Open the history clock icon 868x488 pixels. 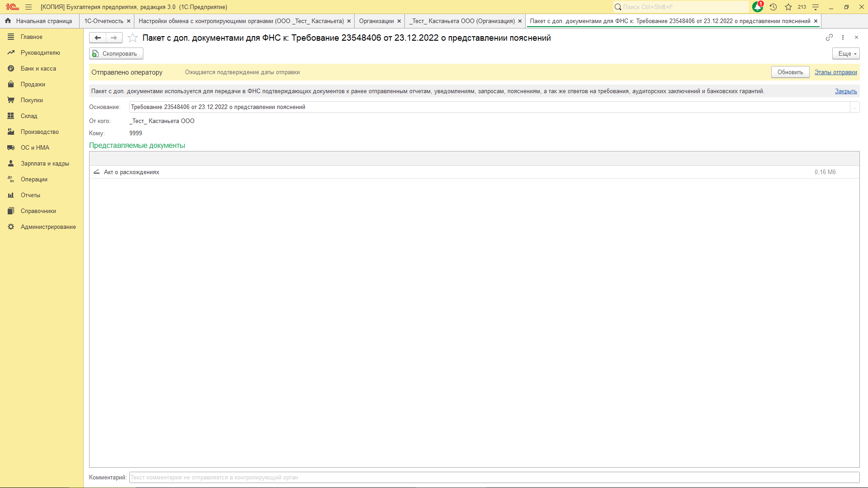(x=773, y=7)
